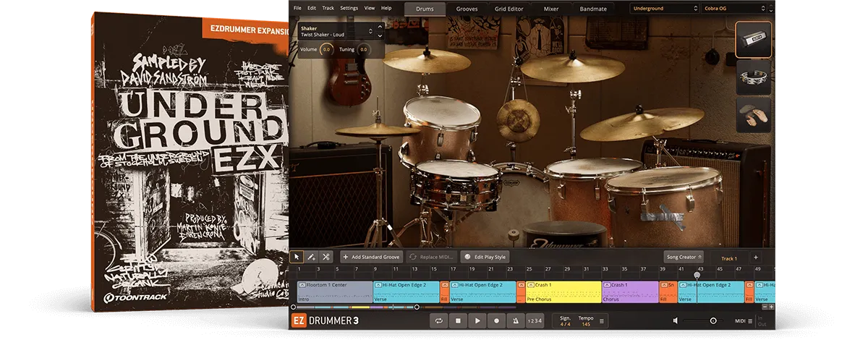Switch to the Grooves tab
The width and height of the screenshot is (868, 353).
[467, 9]
